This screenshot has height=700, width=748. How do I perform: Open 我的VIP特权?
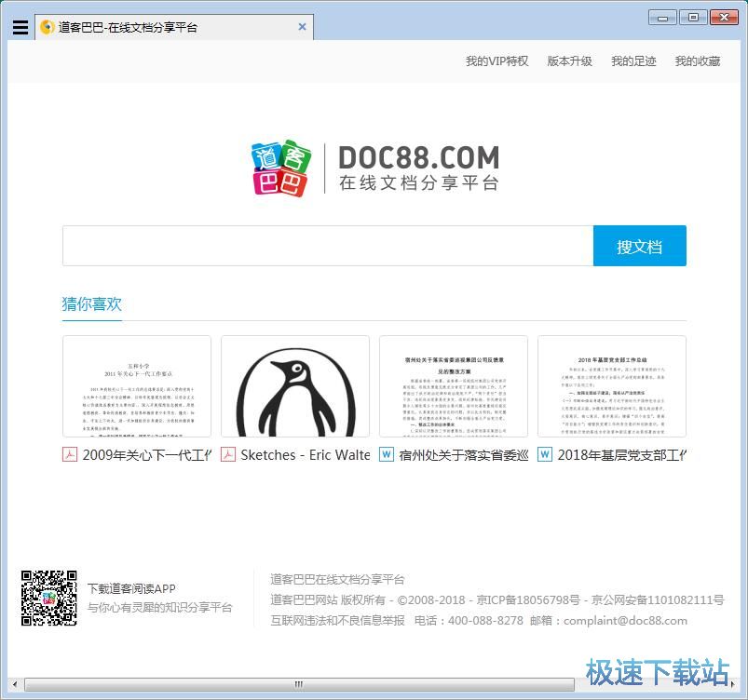point(496,61)
